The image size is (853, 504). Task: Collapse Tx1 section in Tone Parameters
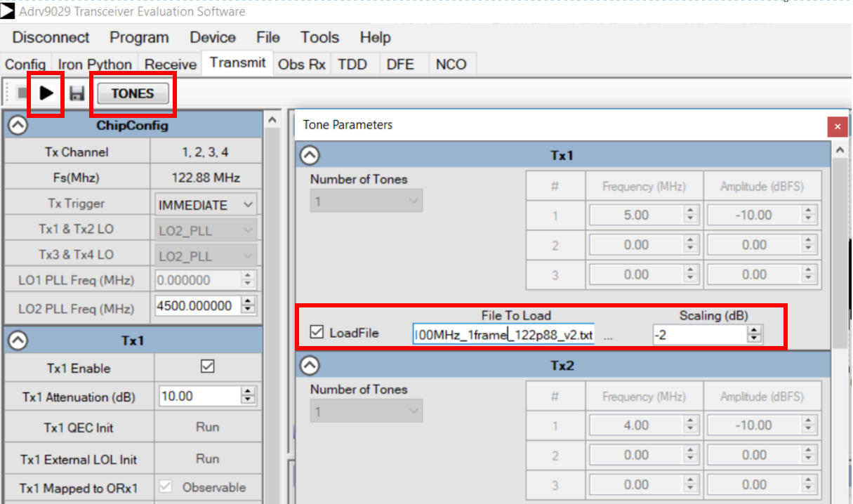pyautogui.click(x=310, y=155)
